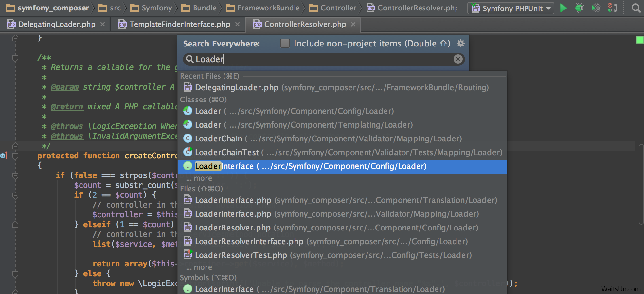Open Search Everywhere settings gear
This screenshot has width=644, height=294.
click(x=460, y=43)
